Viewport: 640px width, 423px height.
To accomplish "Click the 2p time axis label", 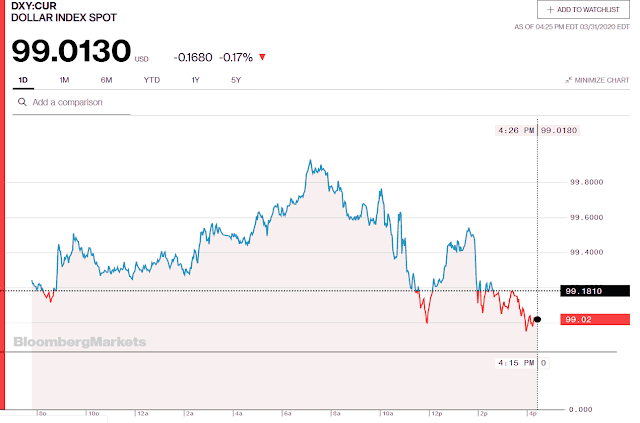I will tap(484, 414).
